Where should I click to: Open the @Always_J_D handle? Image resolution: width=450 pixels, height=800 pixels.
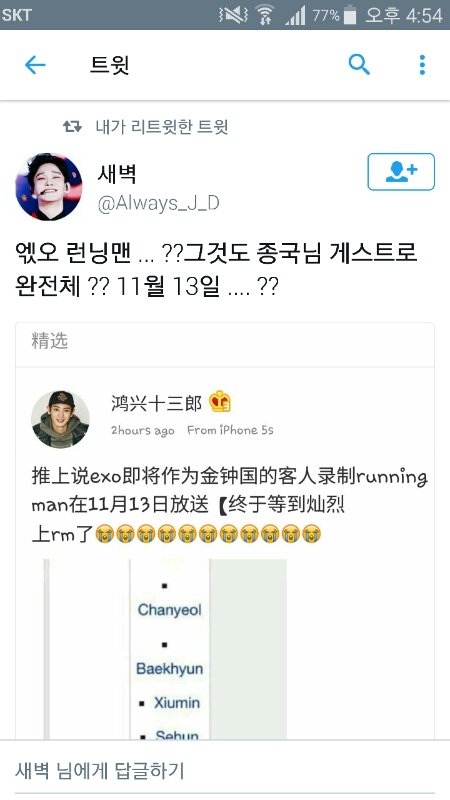coord(158,204)
